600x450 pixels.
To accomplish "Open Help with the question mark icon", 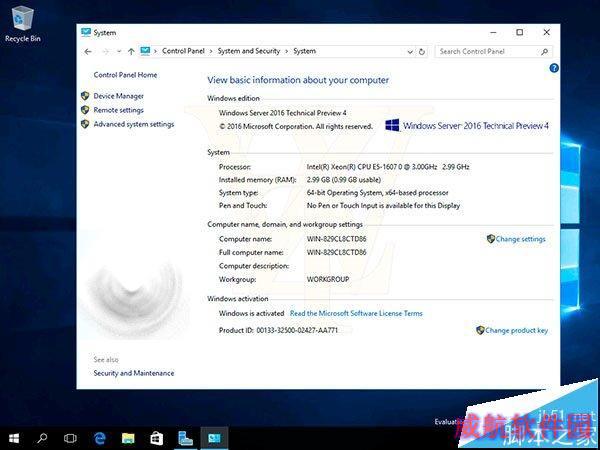I will coord(554,68).
